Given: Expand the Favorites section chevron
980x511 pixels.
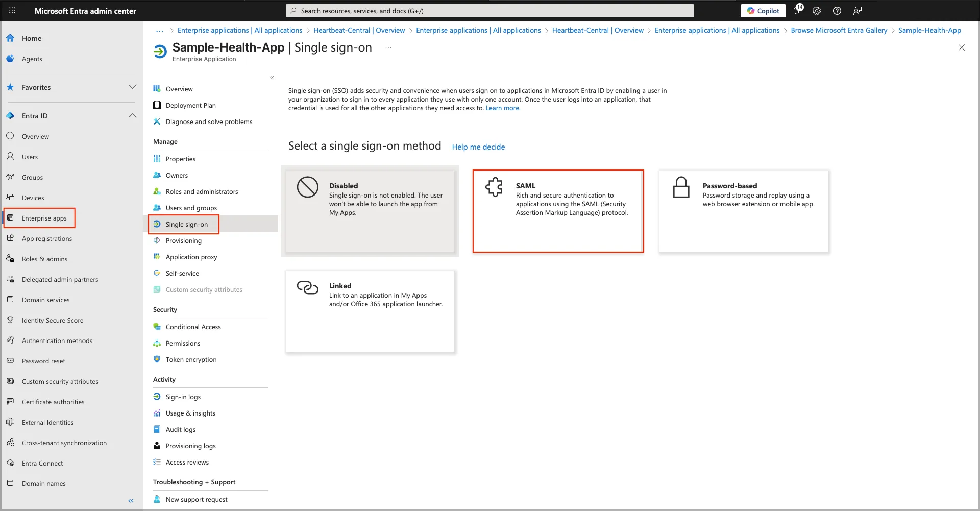Looking at the screenshot, I should point(133,87).
